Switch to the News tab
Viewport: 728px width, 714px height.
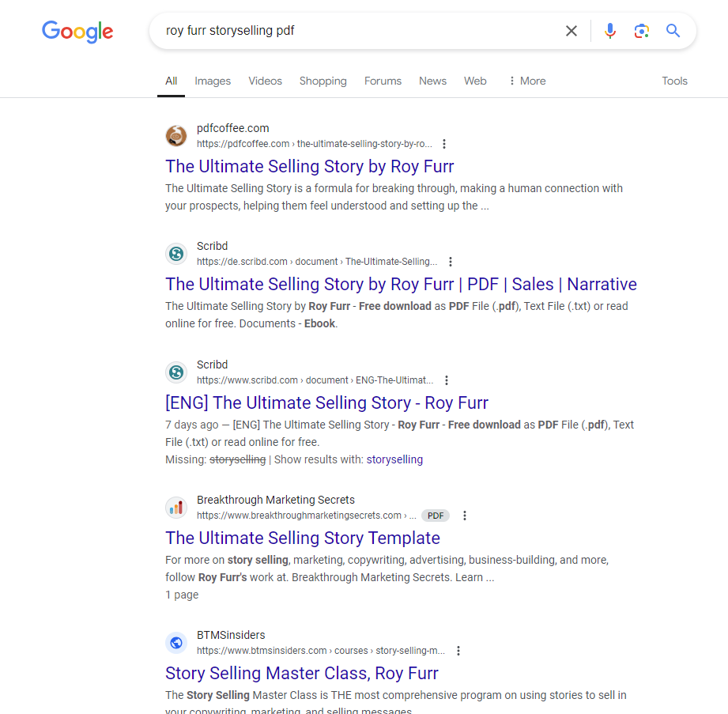tap(432, 81)
